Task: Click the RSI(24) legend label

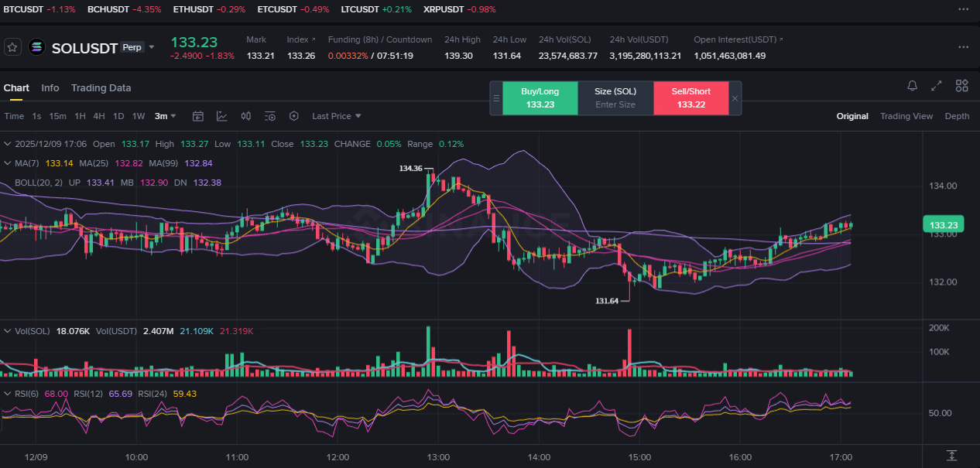Action: click(x=152, y=394)
